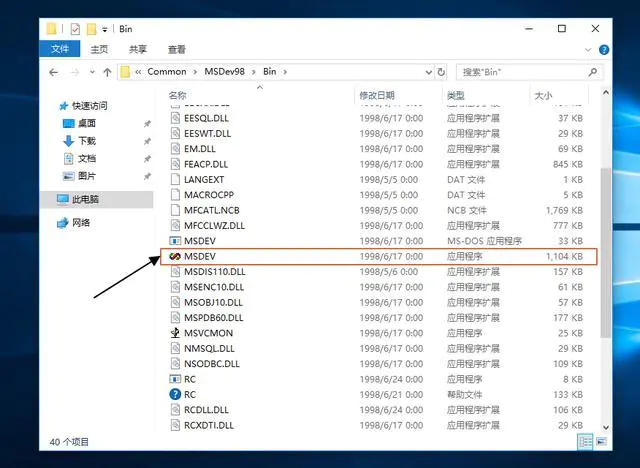Open 下载 folder in sidebar

point(87,141)
